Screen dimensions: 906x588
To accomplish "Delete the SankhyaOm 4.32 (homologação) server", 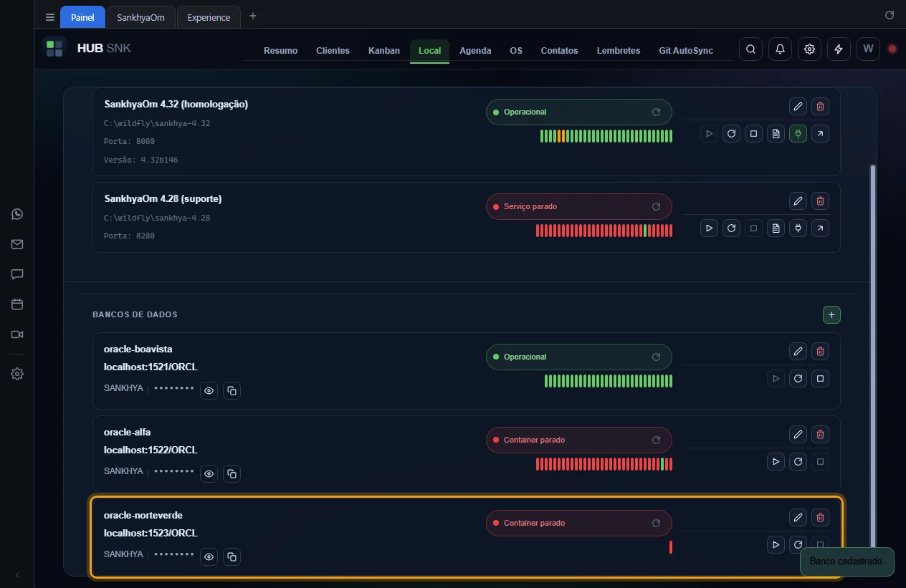I will click(821, 107).
